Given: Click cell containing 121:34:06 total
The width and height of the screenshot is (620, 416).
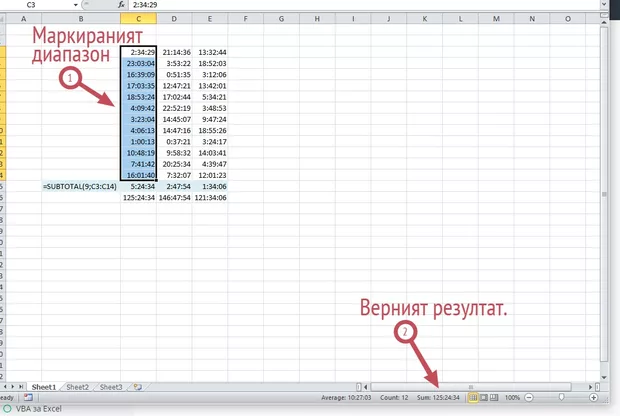Looking at the screenshot, I should pos(210,197).
